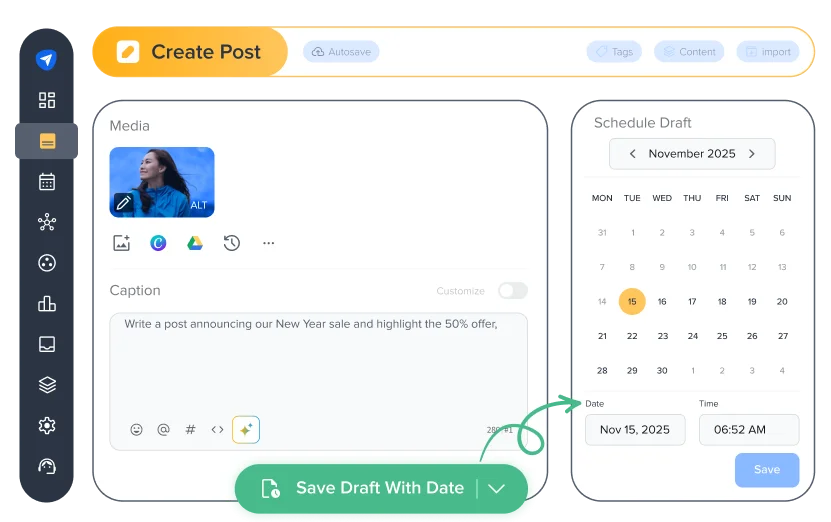Go to next month in the calendar
This screenshot has height=522, width=831.
[752, 154]
